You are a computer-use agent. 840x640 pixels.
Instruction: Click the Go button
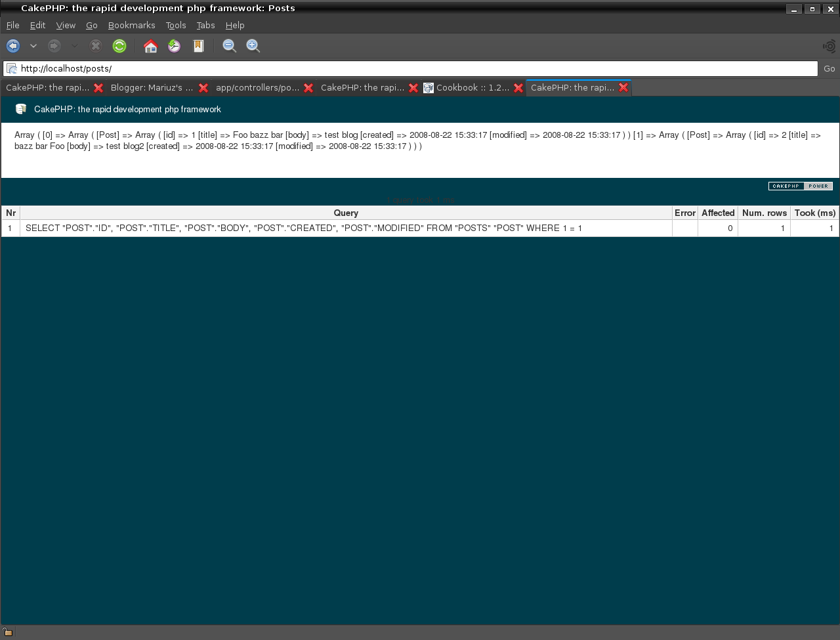point(829,68)
